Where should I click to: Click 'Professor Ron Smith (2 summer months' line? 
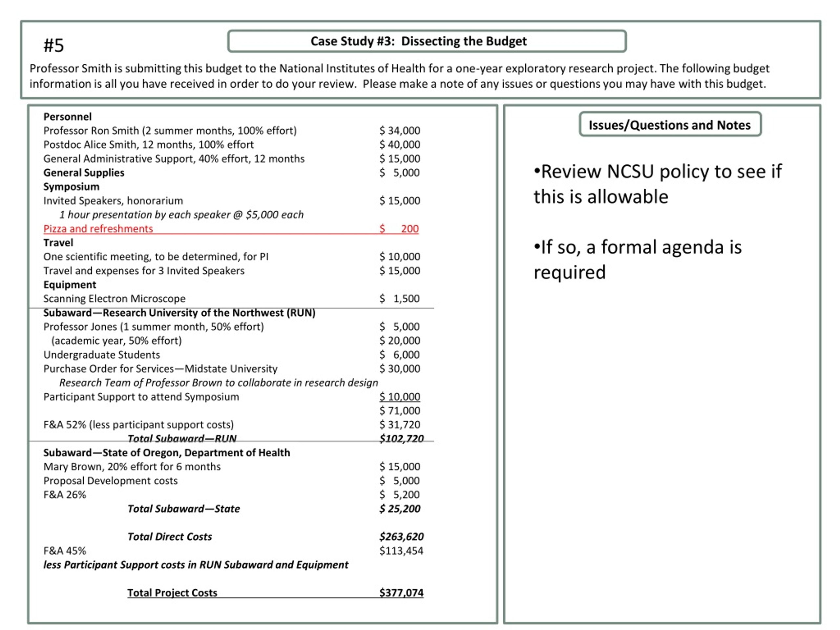point(170,131)
